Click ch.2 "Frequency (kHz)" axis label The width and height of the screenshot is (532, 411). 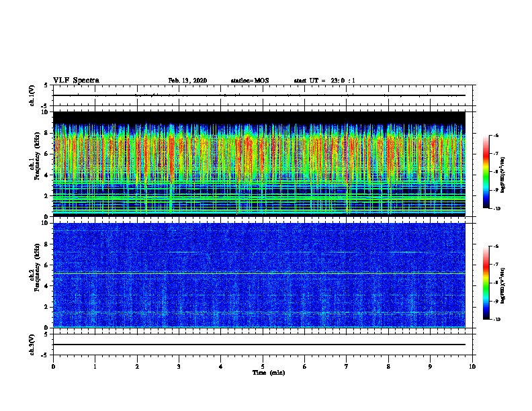tap(37, 267)
